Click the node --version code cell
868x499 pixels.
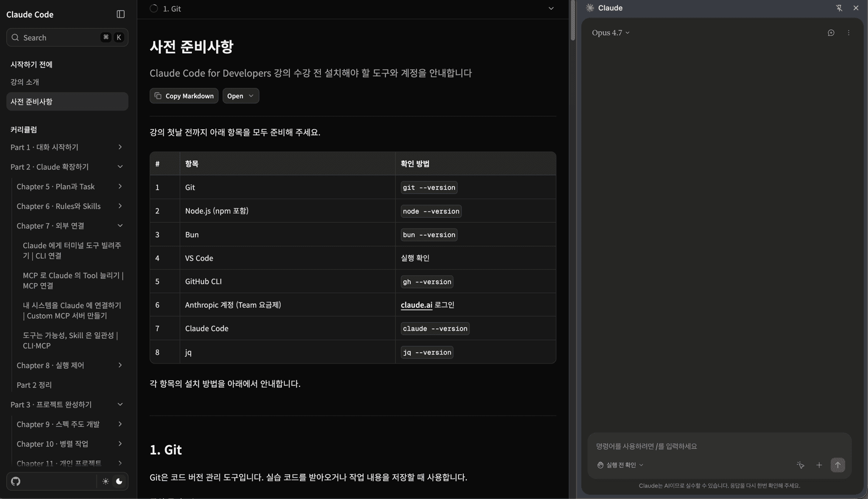pos(431,211)
